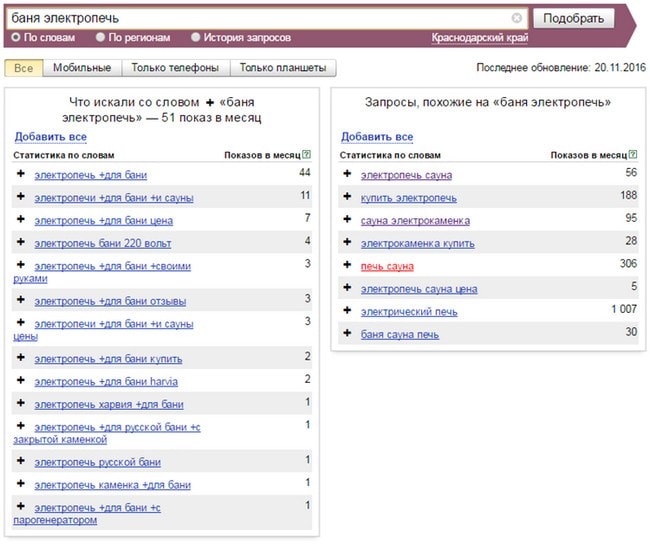This screenshot has width=650, height=551.
Task: Add 'электропечи +для бани +и сауны' via plus icon
Action: 21,197
